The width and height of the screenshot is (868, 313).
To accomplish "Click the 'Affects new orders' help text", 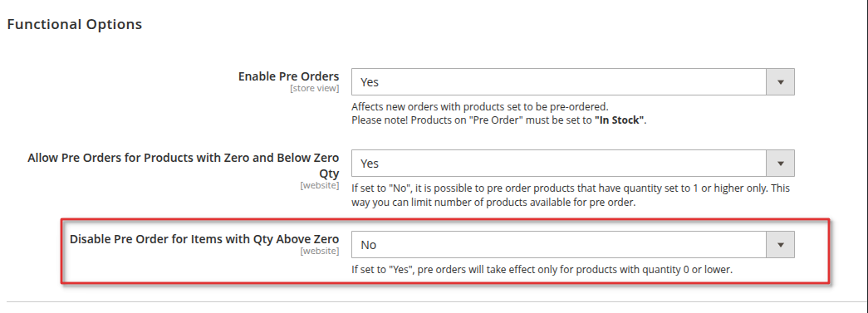I will tap(479, 107).
